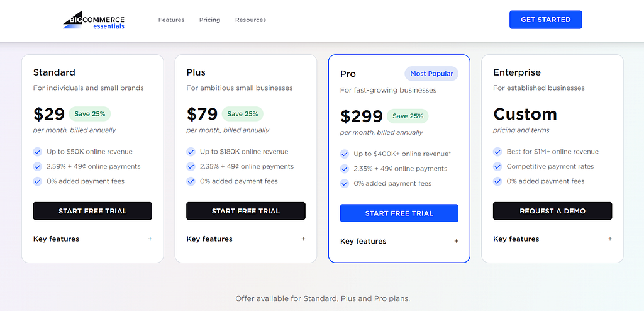Open the Features menu item
The height and width of the screenshot is (311, 644).
[171, 20]
